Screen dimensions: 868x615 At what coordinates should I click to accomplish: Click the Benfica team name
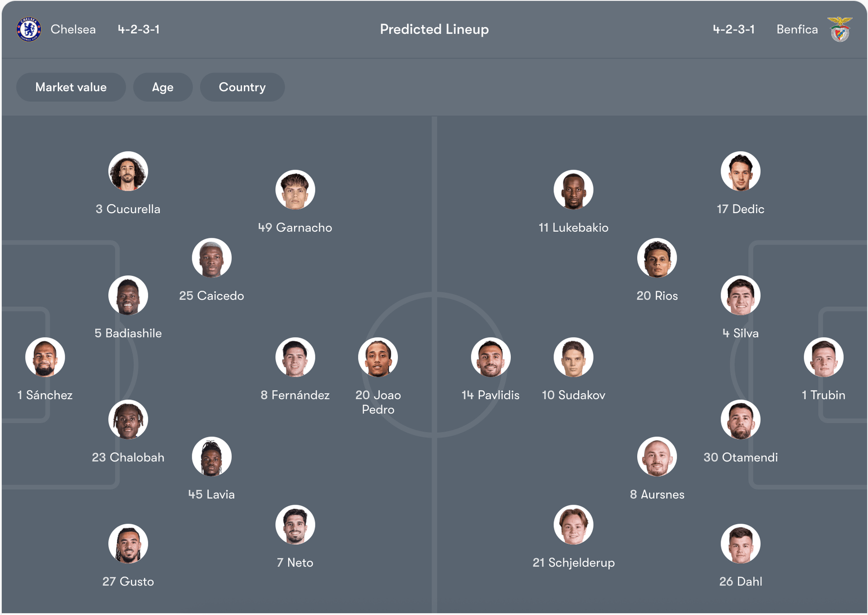click(797, 30)
